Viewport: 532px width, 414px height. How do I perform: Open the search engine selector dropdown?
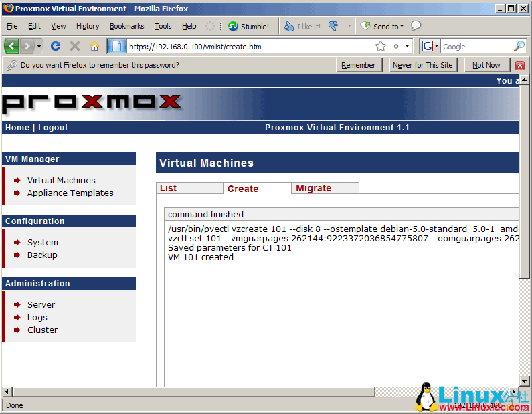click(x=437, y=46)
